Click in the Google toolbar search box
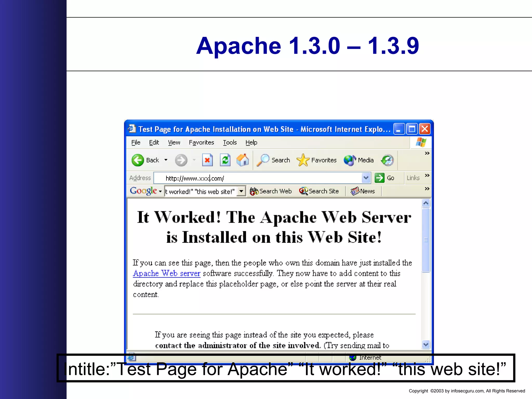Image resolution: width=532 pixels, height=399 pixels. coord(201,191)
